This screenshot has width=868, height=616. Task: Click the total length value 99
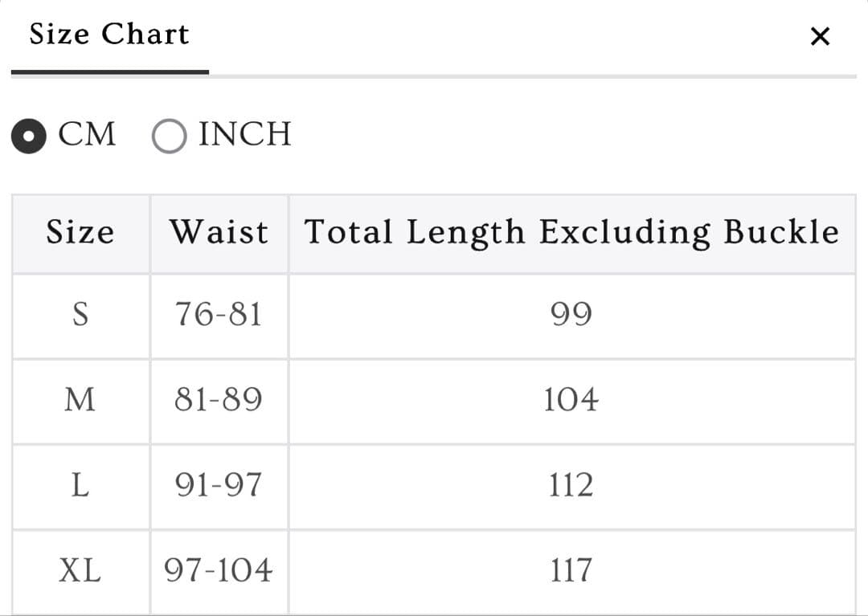pyautogui.click(x=571, y=314)
